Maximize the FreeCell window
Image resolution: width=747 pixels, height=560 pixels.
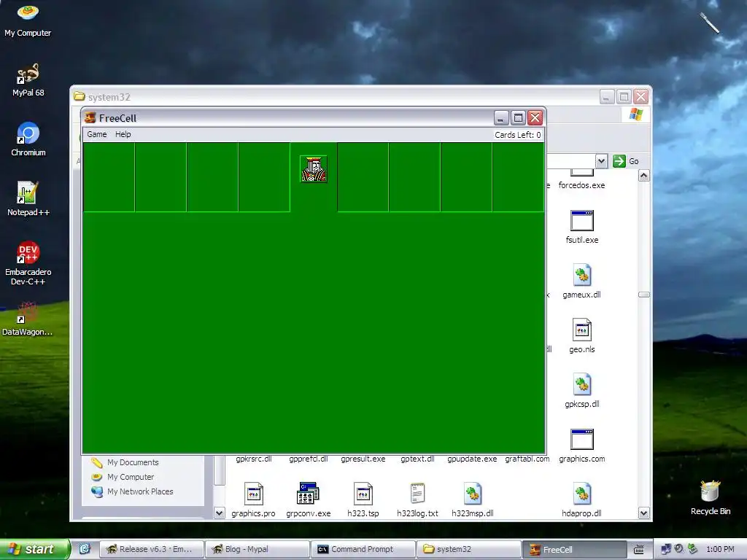point(518,117)
